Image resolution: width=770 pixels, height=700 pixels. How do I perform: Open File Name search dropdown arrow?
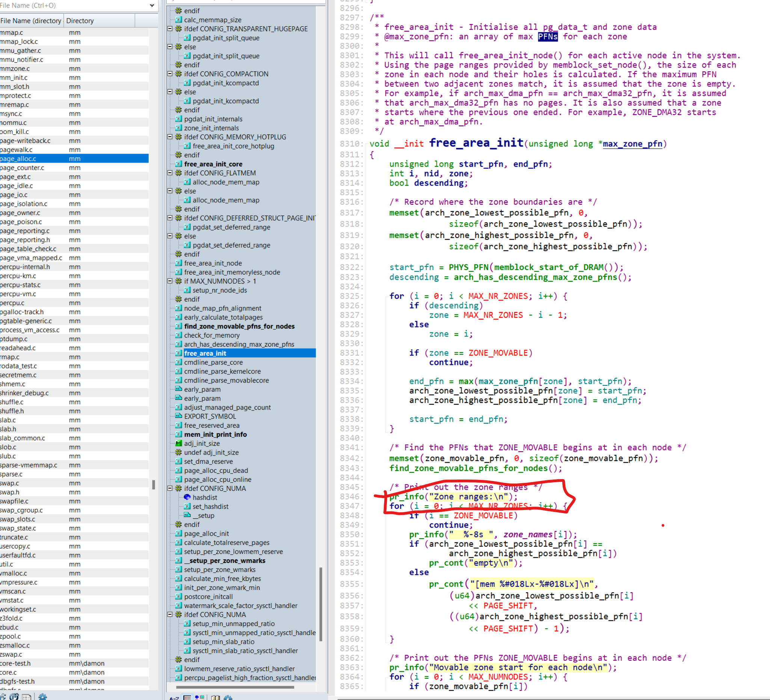[x=152, y=5]
